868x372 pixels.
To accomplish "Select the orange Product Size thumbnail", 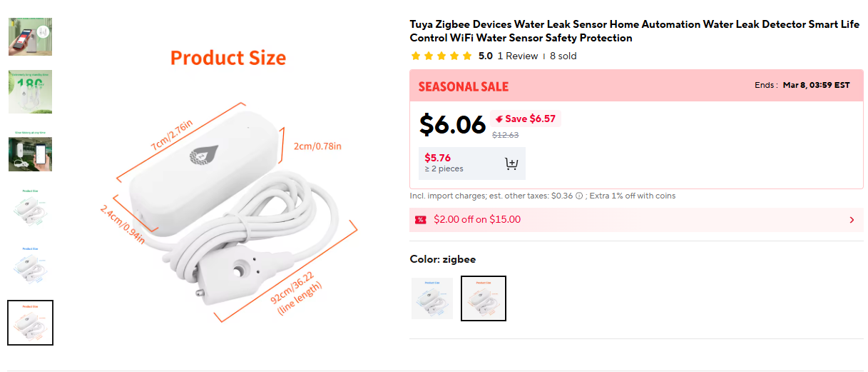I will point(30,323).
